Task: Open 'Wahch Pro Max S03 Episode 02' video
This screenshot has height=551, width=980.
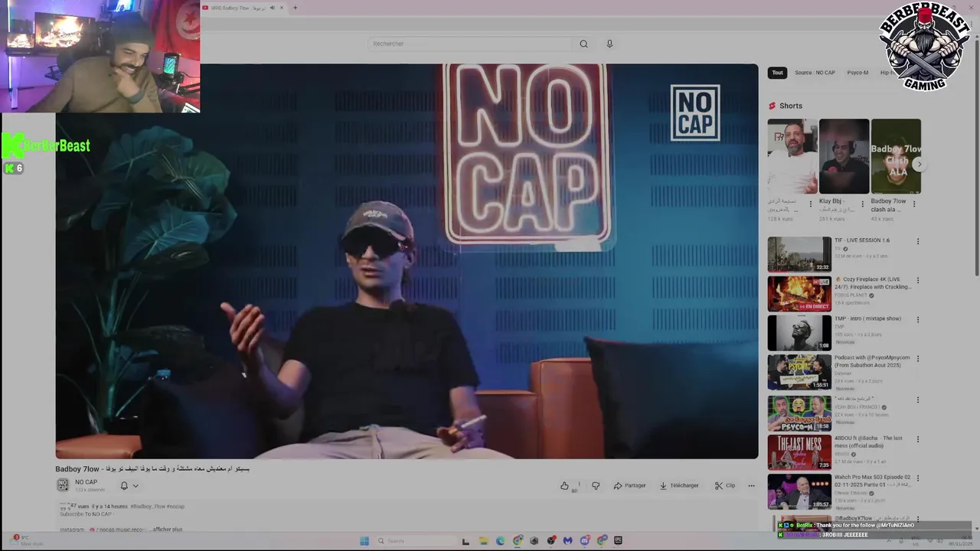Action: pos(799,491)
